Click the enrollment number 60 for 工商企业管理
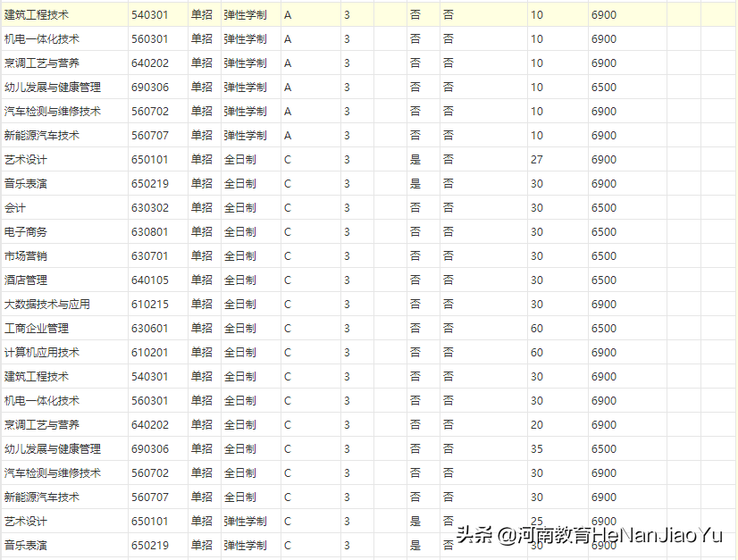This screenshot has width=738, height=560. pos(537,328)
